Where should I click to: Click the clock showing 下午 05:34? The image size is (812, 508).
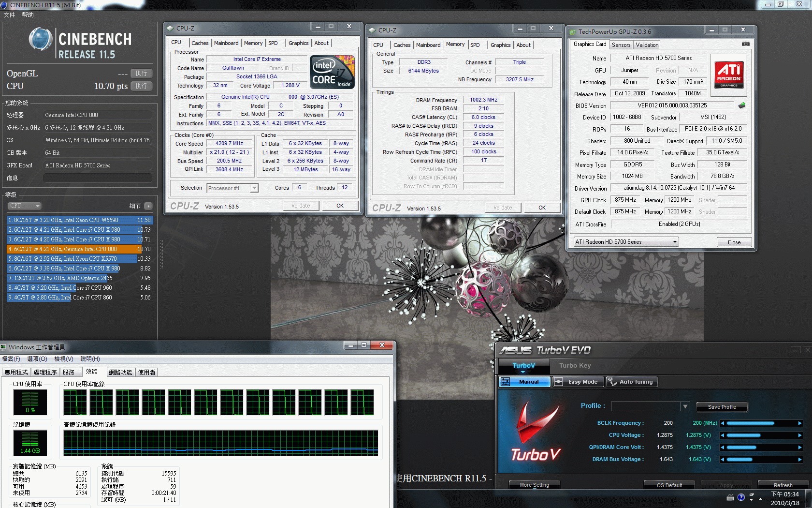(x=785, y=494)
